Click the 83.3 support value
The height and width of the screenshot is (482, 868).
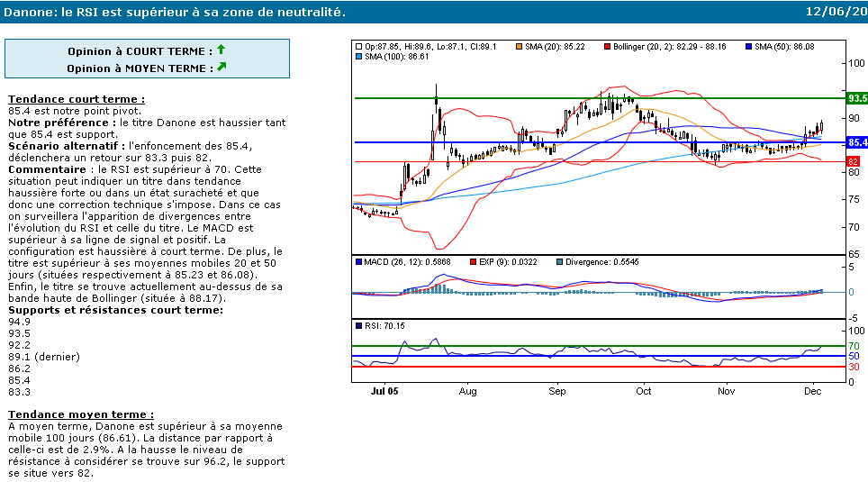20,392
